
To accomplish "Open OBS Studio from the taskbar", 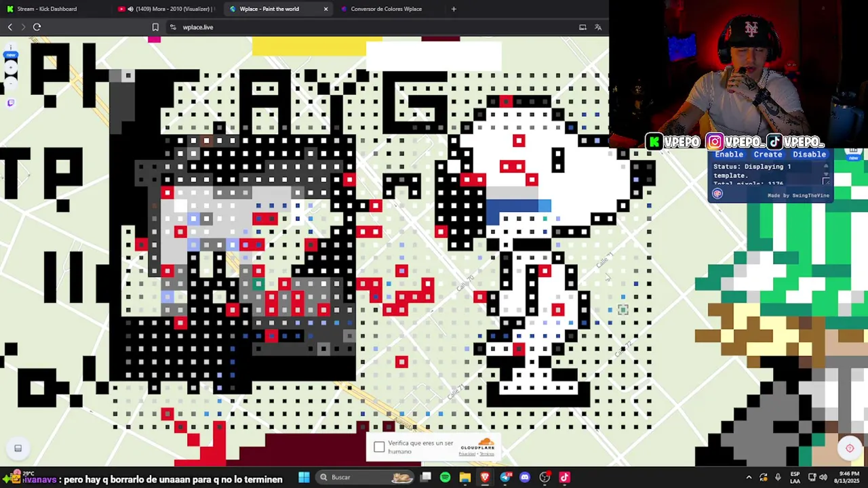I will pyautogui.click(x=545, y=477).
